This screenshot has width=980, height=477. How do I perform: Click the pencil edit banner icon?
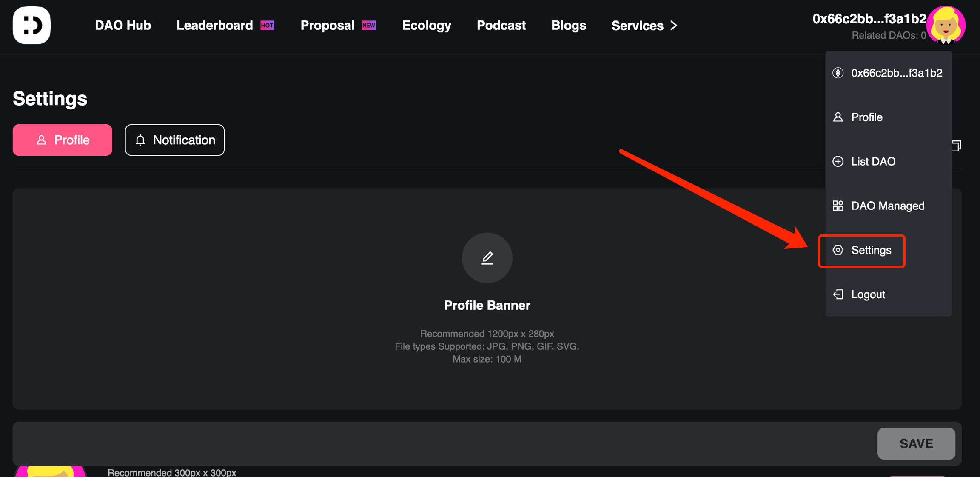tap(487, 258)
